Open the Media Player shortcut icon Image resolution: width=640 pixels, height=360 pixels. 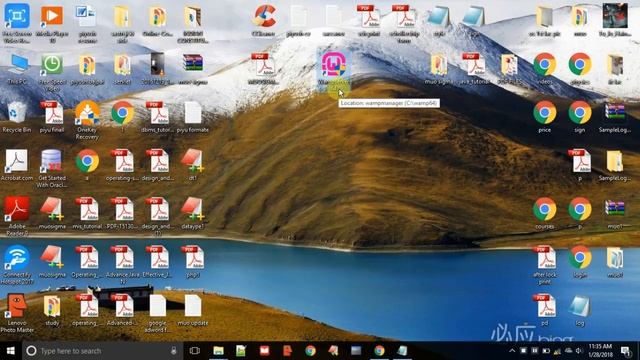52,16
